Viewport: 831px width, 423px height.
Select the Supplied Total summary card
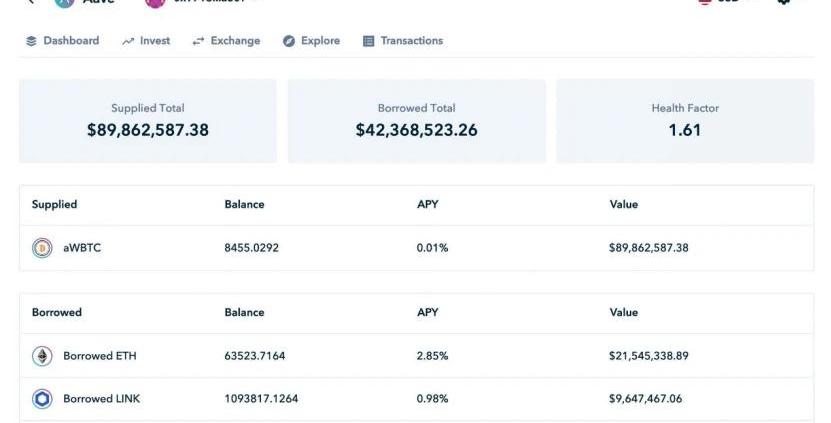point(148,121)
